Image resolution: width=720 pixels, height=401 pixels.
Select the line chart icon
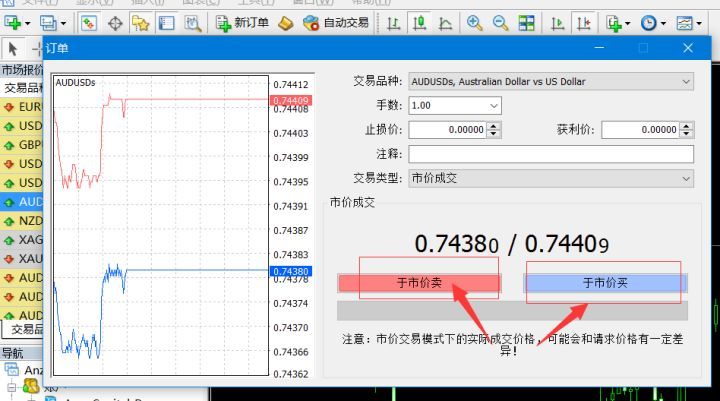[444, 22]
